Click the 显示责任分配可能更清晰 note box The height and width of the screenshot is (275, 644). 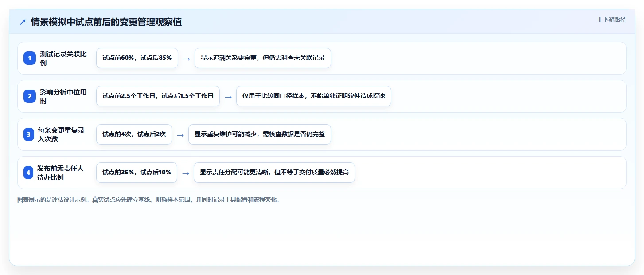click(x=274, y=173)
